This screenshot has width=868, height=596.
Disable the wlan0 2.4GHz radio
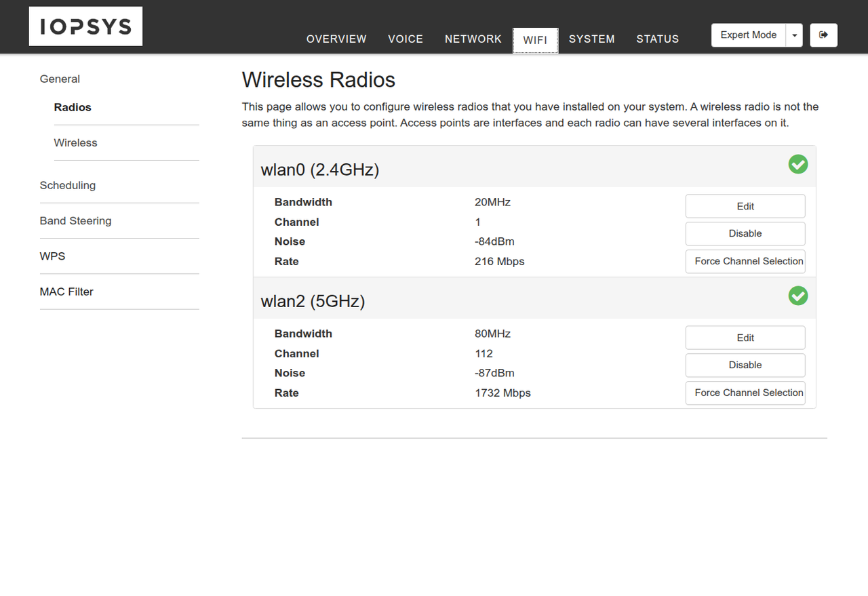(x=745, y=233)
